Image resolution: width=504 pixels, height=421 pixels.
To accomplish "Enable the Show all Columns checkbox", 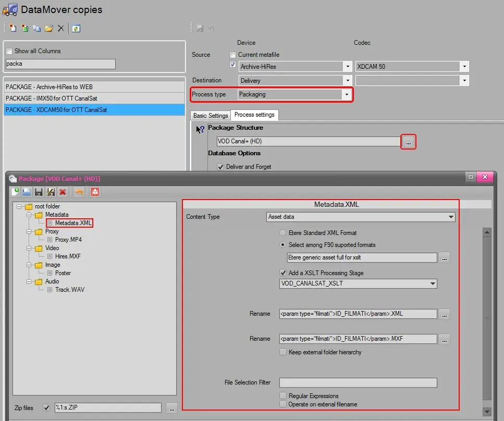I will (9, 51).
